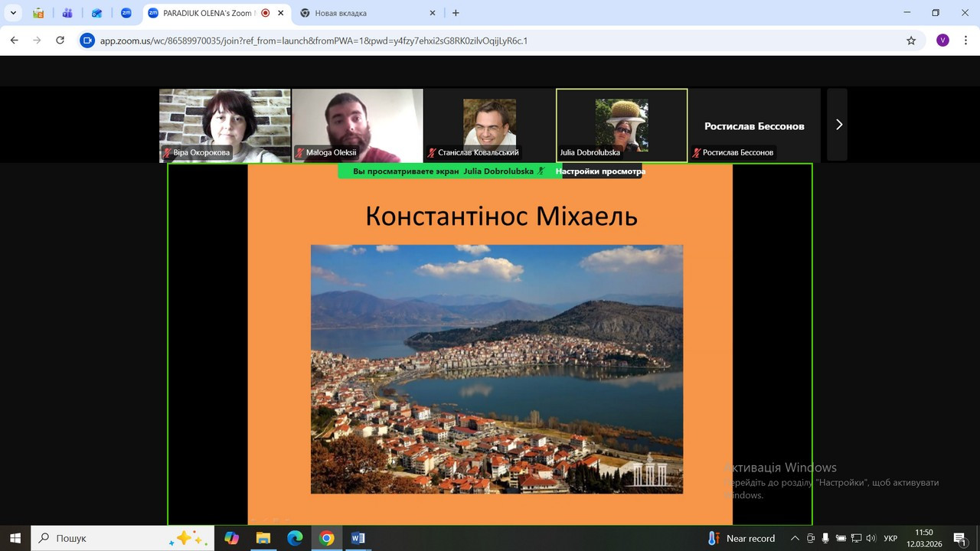Select Julia Dobrolubska's video thumbnail
Screen dimensions: 980x551
(x=621, y=125)
